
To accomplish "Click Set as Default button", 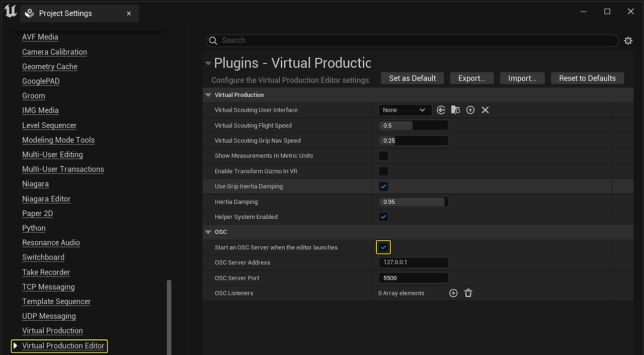I will click(x=412, y=78).
